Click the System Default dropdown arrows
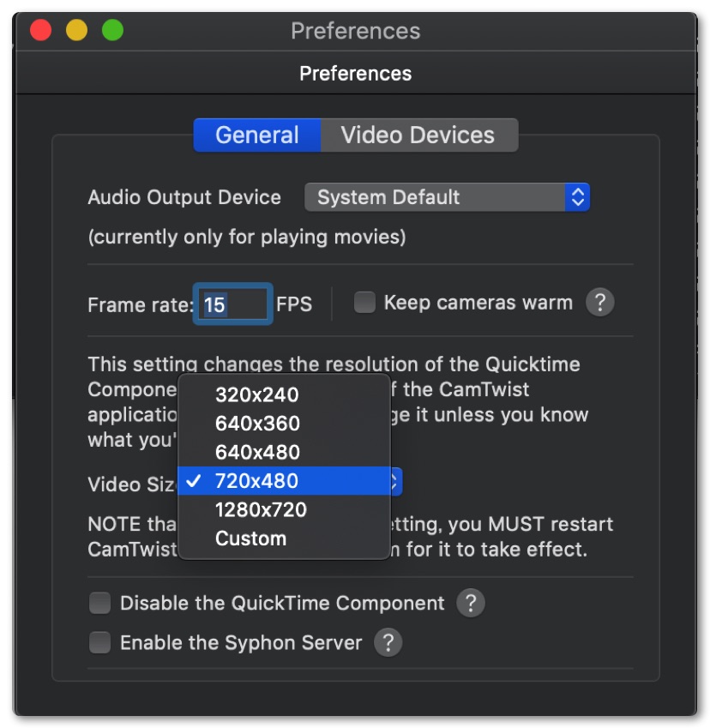710x728 pixels. click(x=578, y=197)
